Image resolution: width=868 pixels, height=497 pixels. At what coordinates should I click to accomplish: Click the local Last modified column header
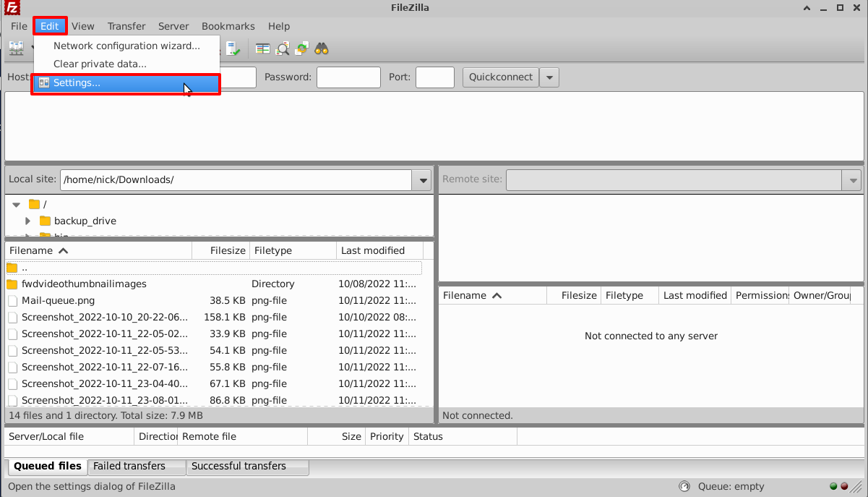point(382,250)
